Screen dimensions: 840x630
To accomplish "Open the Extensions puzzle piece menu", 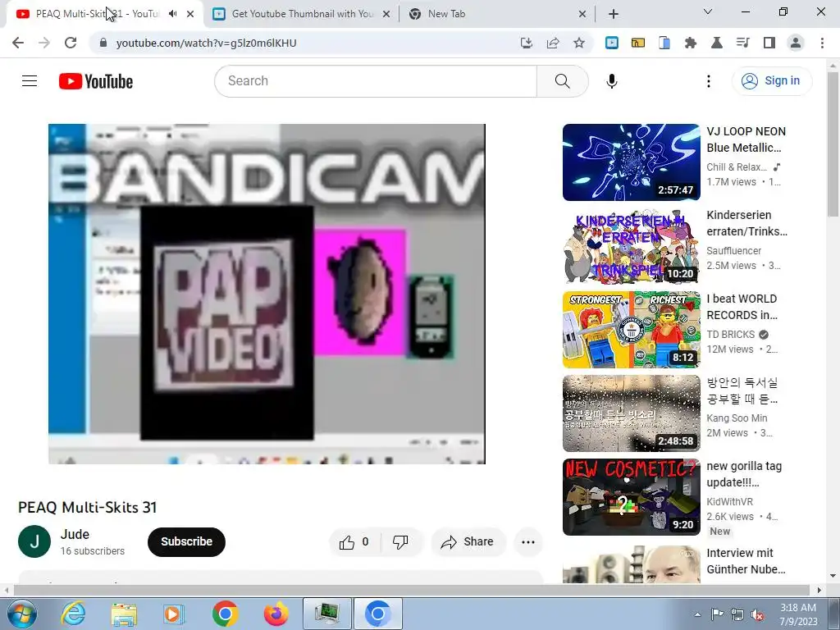I will click(x=691, y=43).
